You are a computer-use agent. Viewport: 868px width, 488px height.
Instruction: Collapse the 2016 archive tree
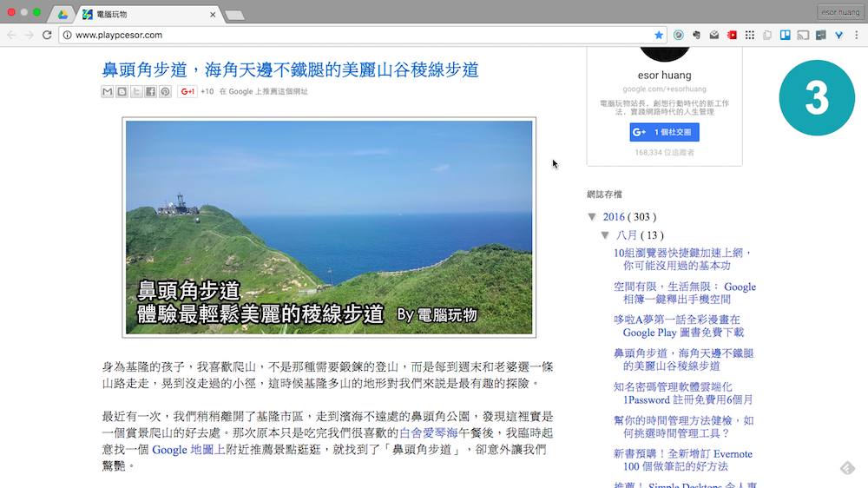pyautogui.click(x=592, y=217)
